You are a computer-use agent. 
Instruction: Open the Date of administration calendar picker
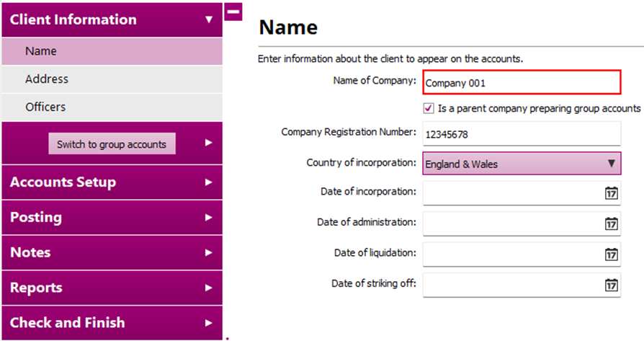pyautogui.click(x=611, y=223)
